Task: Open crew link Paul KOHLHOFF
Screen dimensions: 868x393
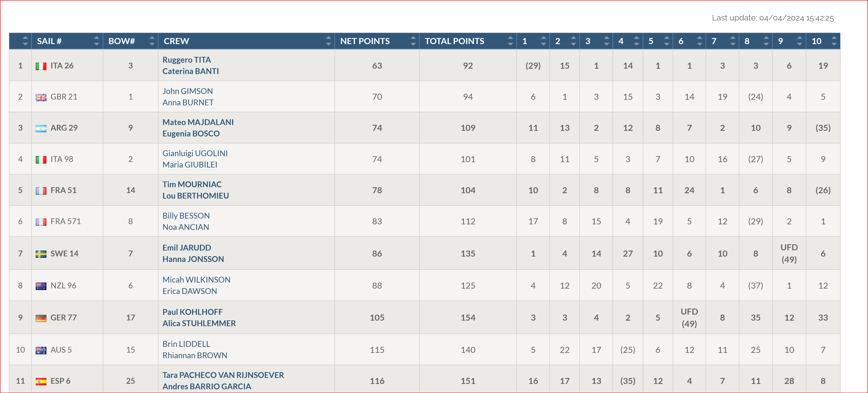Action: click(x=193, y=312)
